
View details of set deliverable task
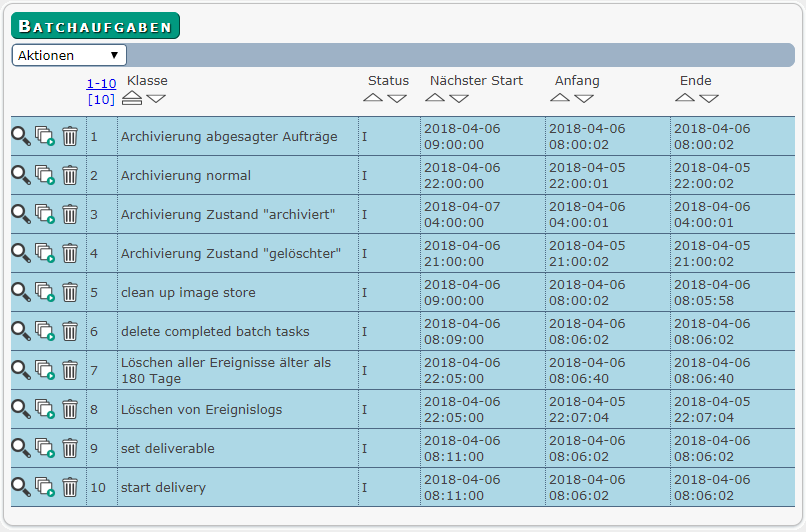coord(21,448)
